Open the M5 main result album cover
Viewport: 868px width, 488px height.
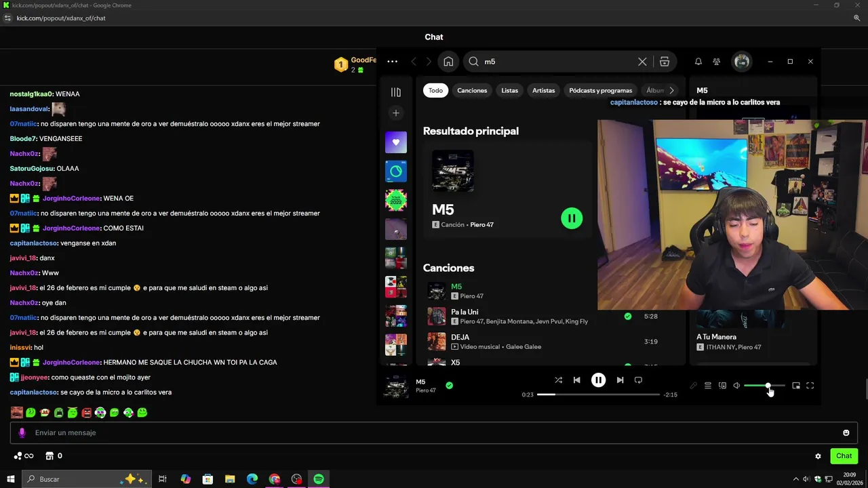pyautogui.click(x=453, y=171)
